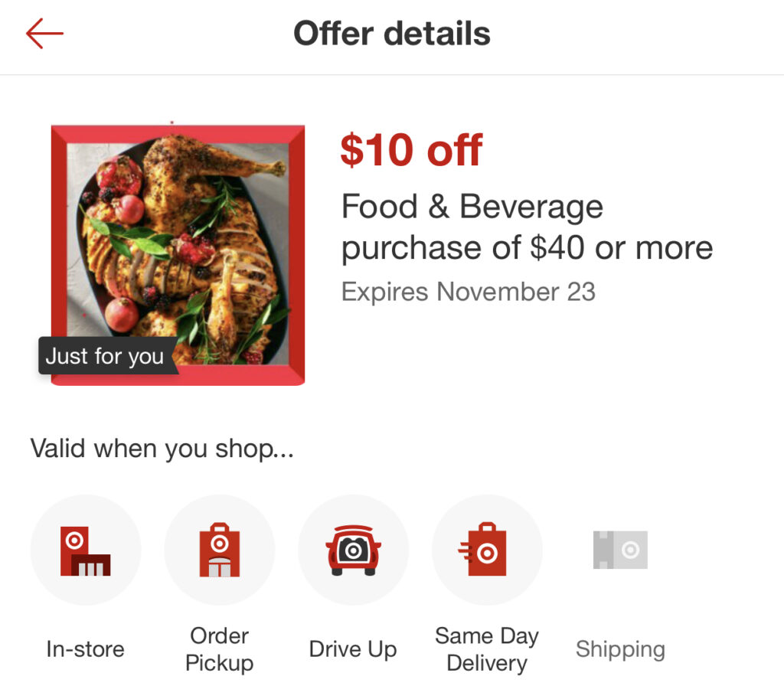
Task: Tap the "Just for you" badge
Action: click(x=105, y=357)
